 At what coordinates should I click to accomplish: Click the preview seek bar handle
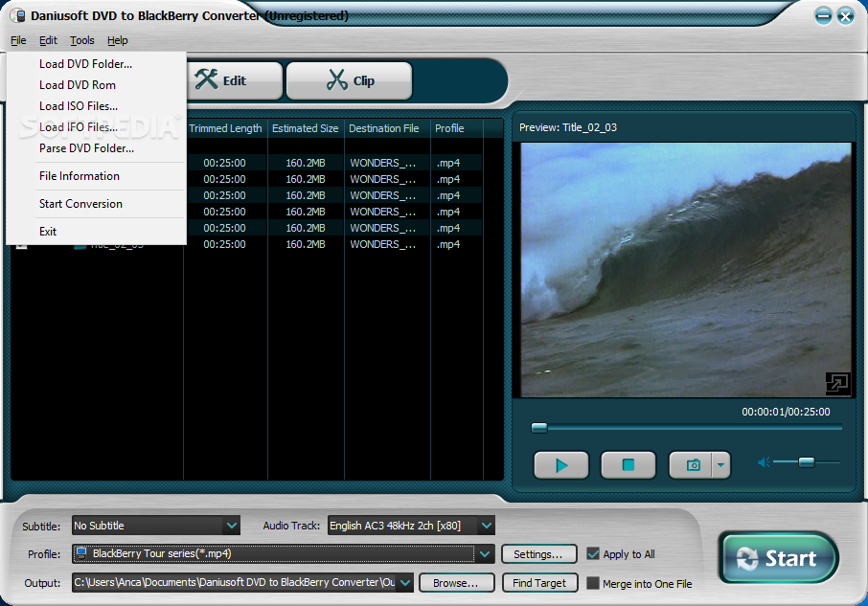539,427
